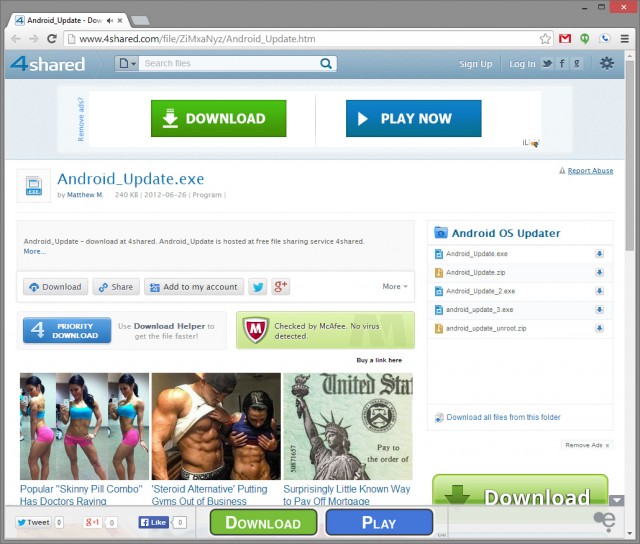640x544 pixels.
Task: Open the More dropdown in action bar
Action: [x=395, y=286]
